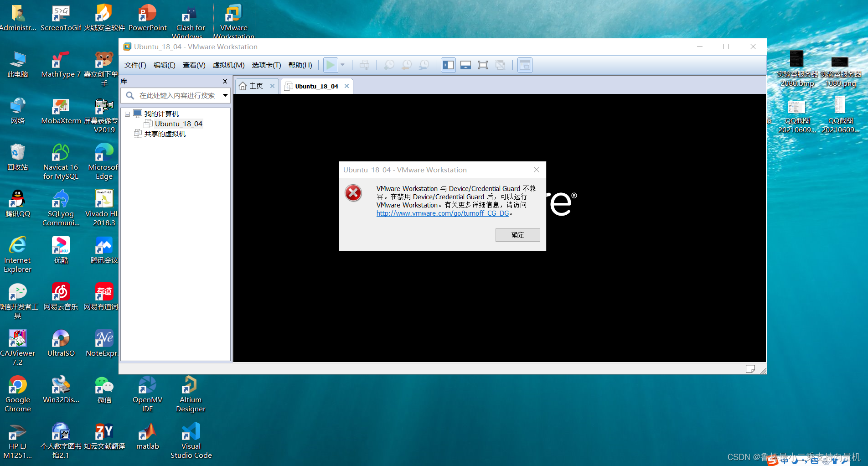Click the revert to snapshot icon
868x466 pixels.
[x=406, y=65]
